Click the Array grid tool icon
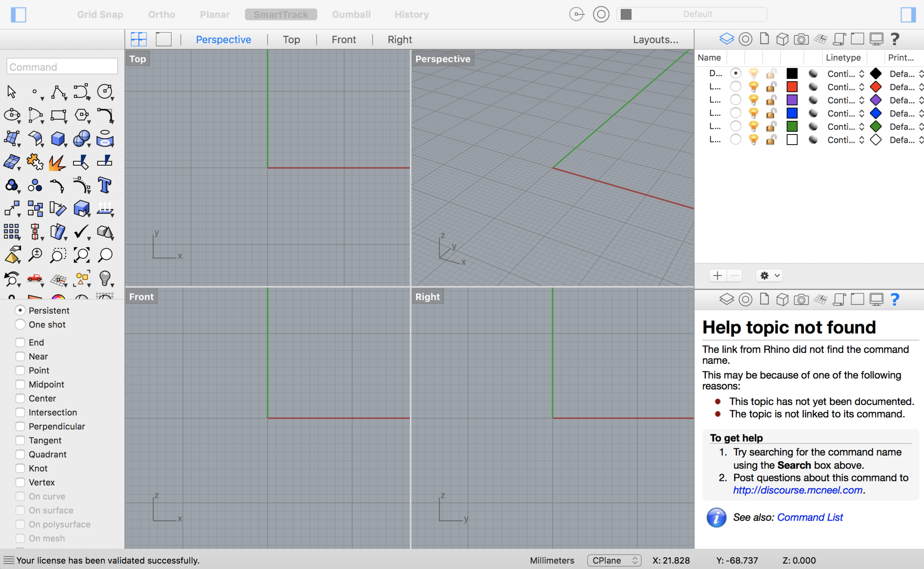 coord(11,231)
